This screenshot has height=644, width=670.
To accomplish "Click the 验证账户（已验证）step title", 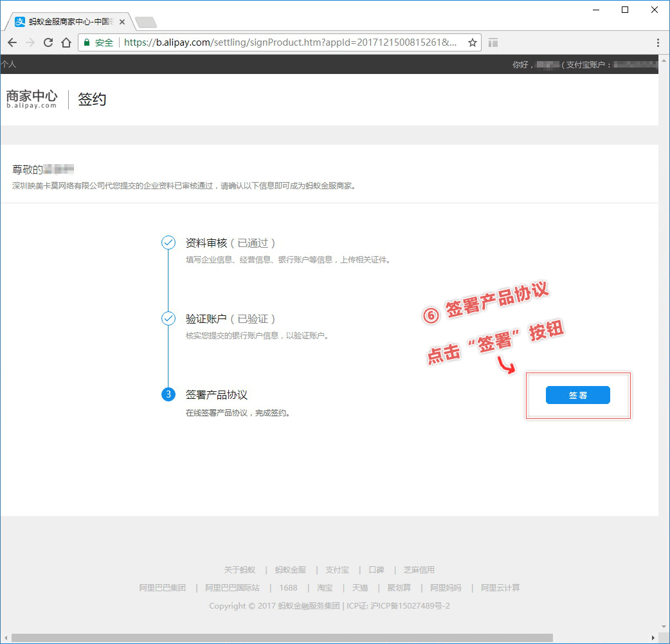I will [x=231, y=318].
